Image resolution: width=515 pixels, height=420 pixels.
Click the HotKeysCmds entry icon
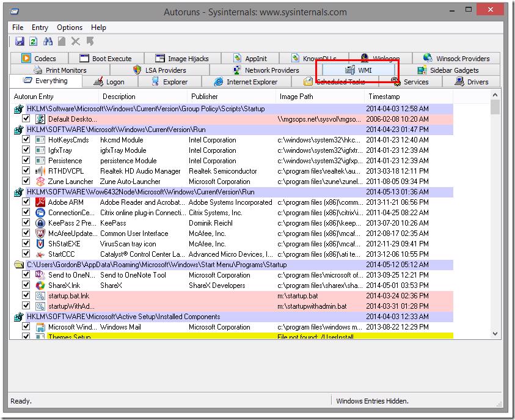40,140
